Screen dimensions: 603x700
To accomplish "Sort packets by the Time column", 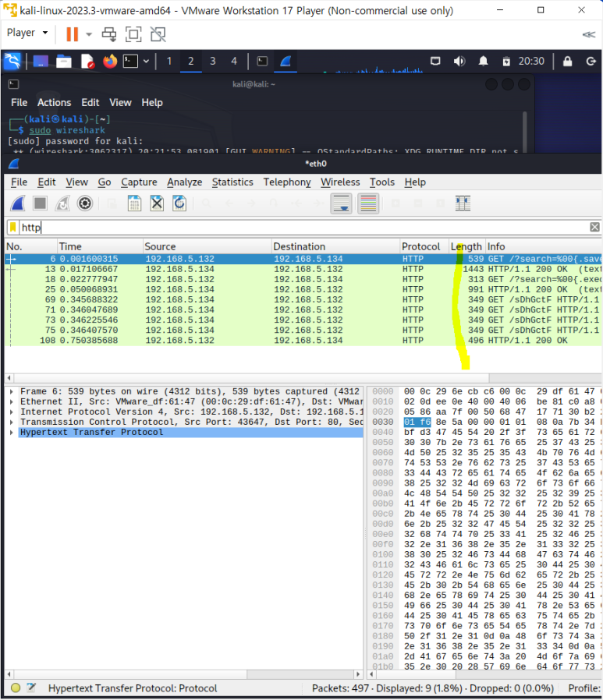I will click(100, 246).
